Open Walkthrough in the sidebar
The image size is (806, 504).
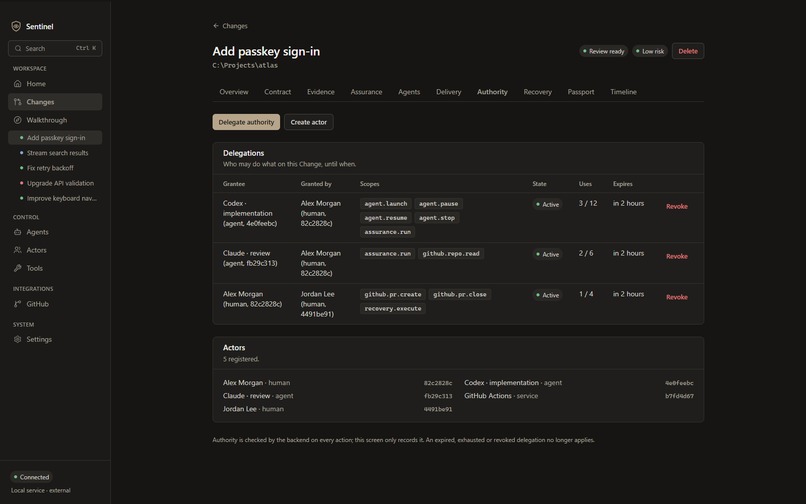click(55, 120)
